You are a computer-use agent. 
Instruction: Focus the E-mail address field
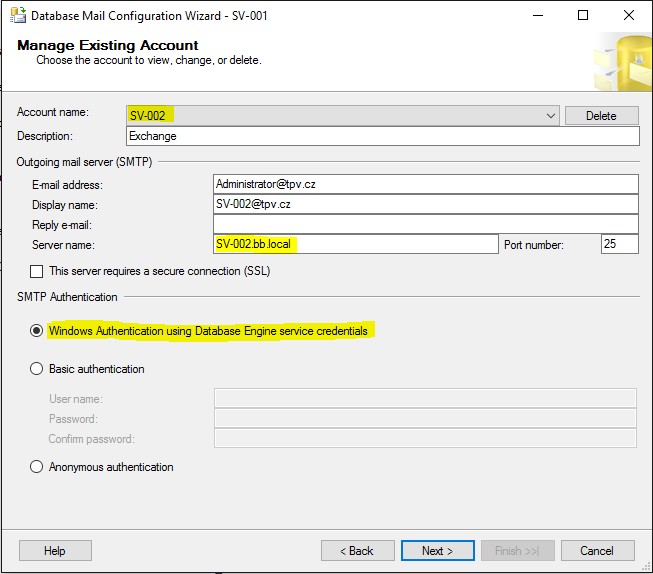[x=425, y=184]
